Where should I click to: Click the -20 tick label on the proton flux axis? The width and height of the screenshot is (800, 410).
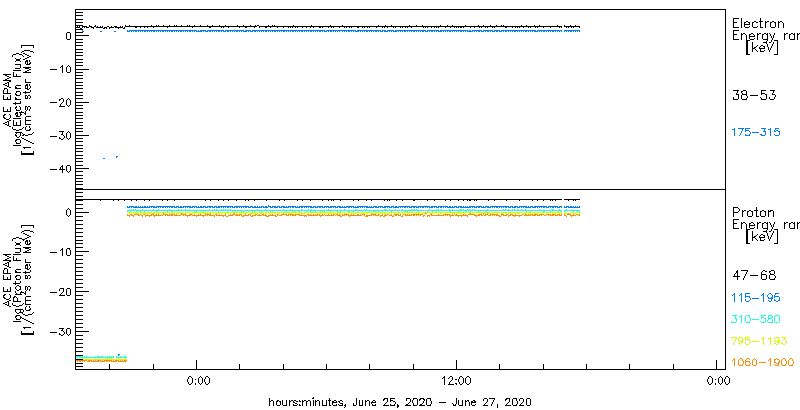click(63, 291)
